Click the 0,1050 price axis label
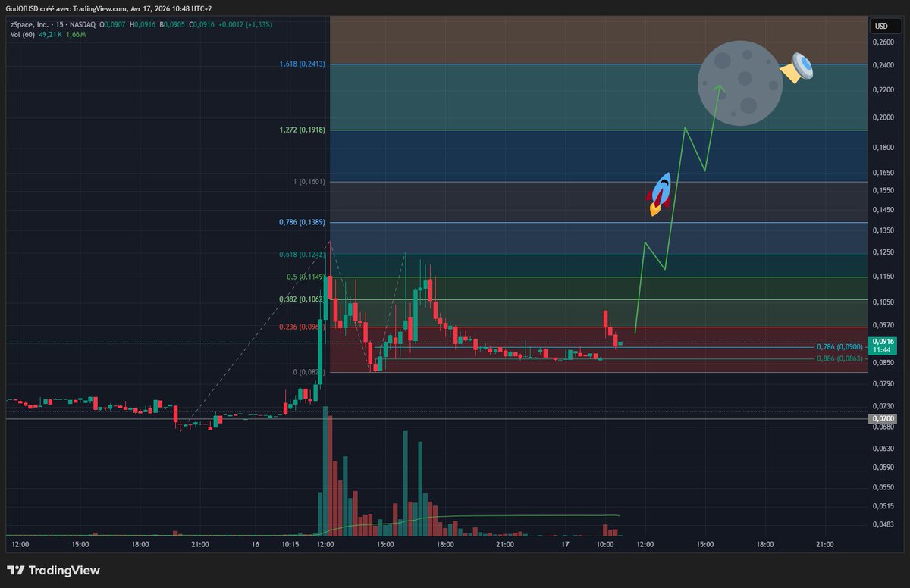The height and width of the screenshot is (588, 910). click(883, 302)
